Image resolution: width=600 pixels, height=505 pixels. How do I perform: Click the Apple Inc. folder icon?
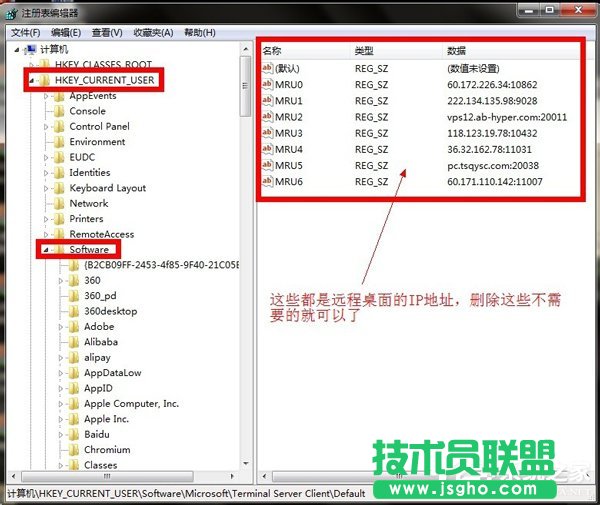[74, 419]
